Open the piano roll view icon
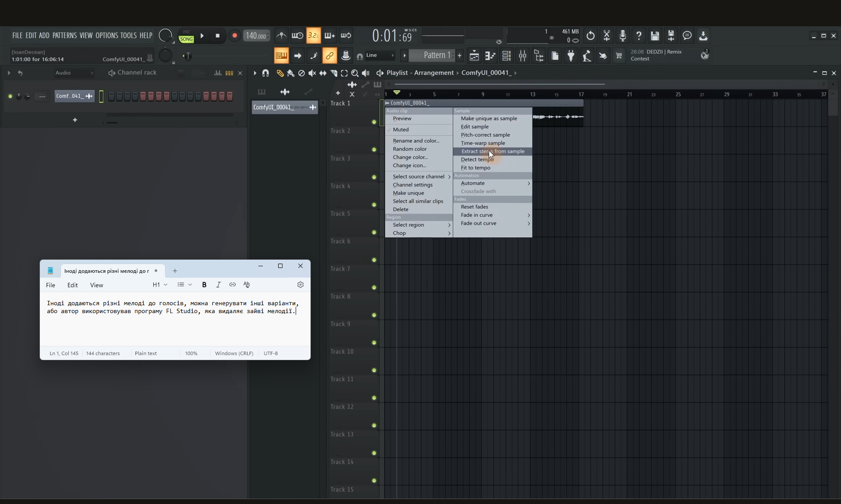Image resolution: width=841 pixels, height=504 pixels. tap(490, 56)
